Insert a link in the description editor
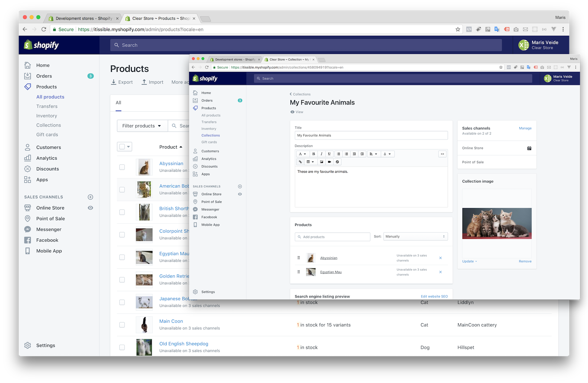This screenshot has height=383, width=588. (300, 162)
